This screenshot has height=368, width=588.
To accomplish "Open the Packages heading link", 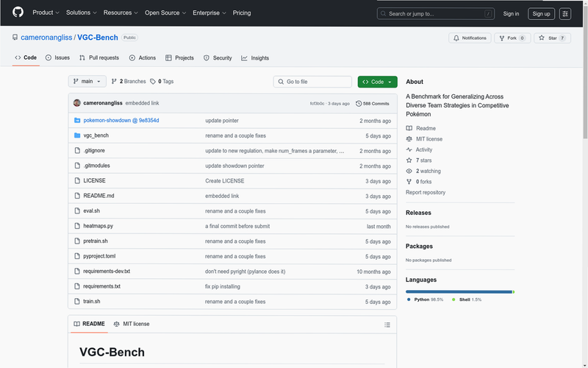I will click(419, 247).
